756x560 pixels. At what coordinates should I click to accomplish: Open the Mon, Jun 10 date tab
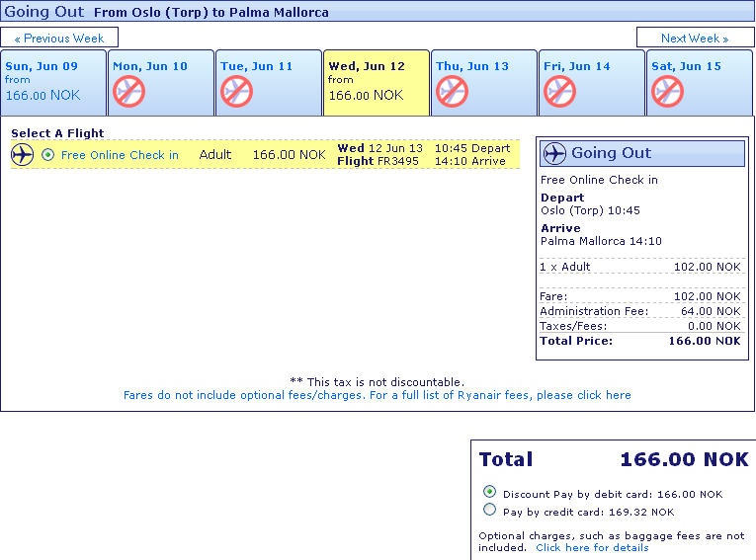click(x=161, y=82)
